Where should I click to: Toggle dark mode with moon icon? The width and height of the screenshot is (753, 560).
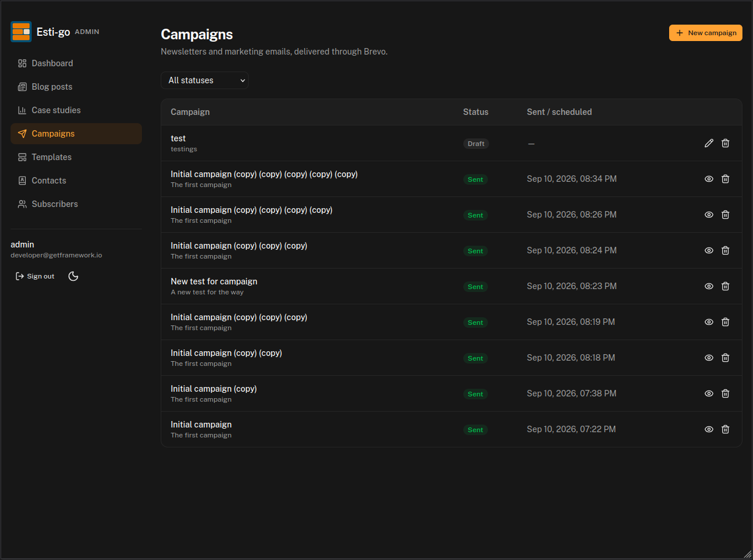(x=73, y=276)
